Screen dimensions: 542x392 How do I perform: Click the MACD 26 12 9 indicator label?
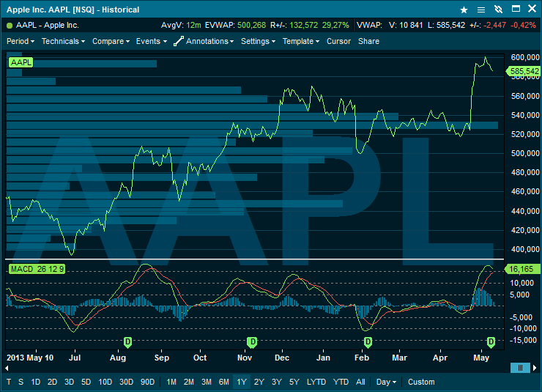click(37, 270)
